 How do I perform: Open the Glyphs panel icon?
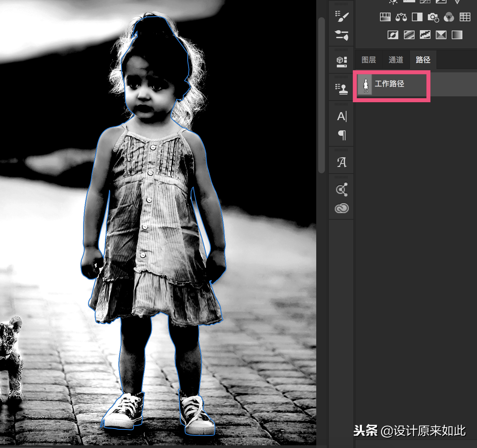[x=341, y=162]
